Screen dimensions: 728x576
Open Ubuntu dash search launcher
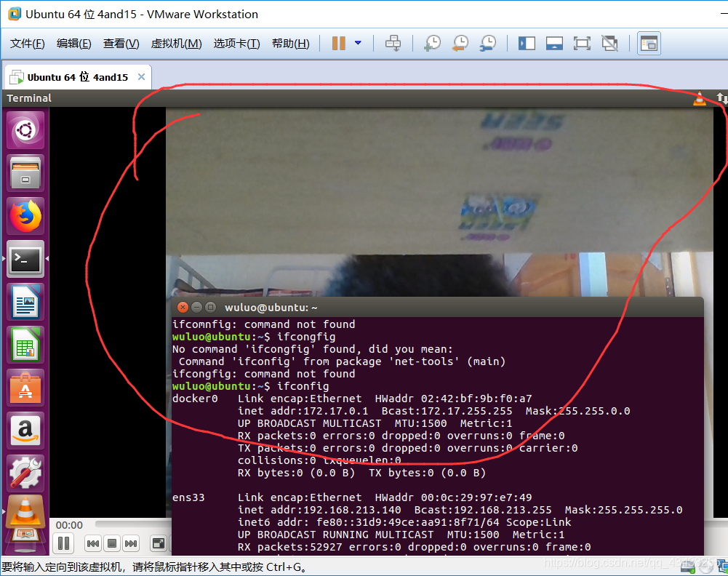click(x=25, y=130)
